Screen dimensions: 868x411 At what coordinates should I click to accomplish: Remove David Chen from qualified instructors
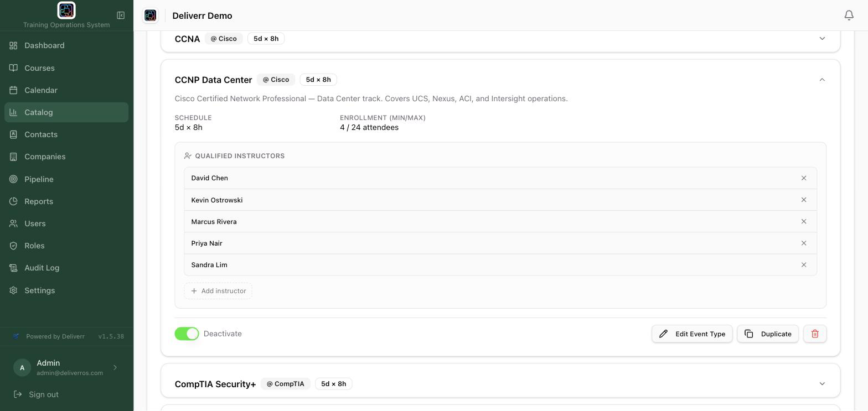click(x=804, y=178)
